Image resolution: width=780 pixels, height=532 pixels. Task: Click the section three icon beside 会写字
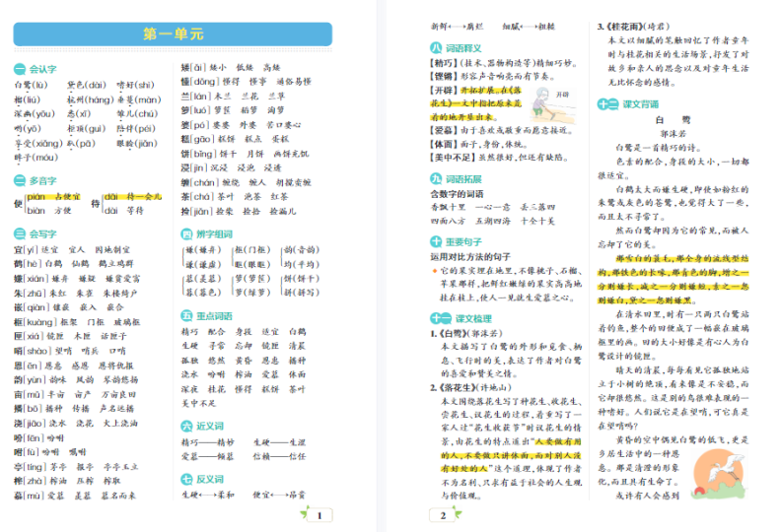(x=19, y=234)
